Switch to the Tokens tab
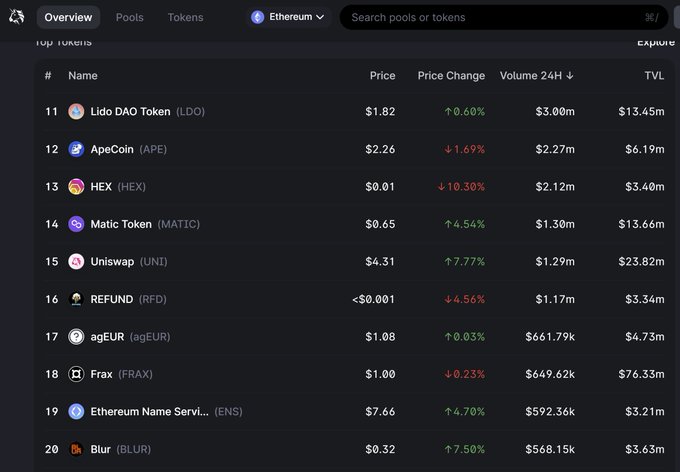Screen dimensions: 680x472 click(185, 17)
